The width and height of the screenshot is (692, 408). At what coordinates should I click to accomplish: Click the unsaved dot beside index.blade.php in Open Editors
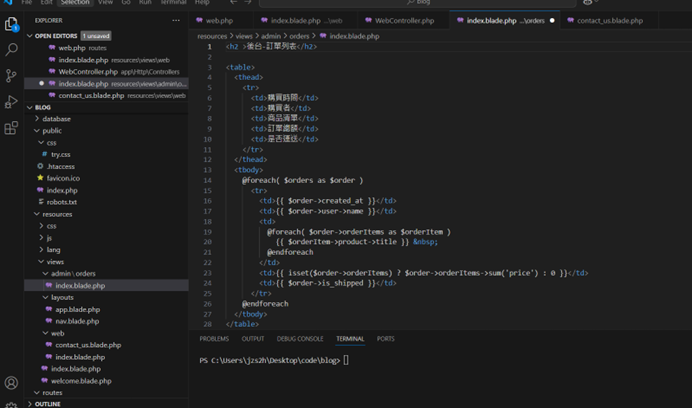41,83
